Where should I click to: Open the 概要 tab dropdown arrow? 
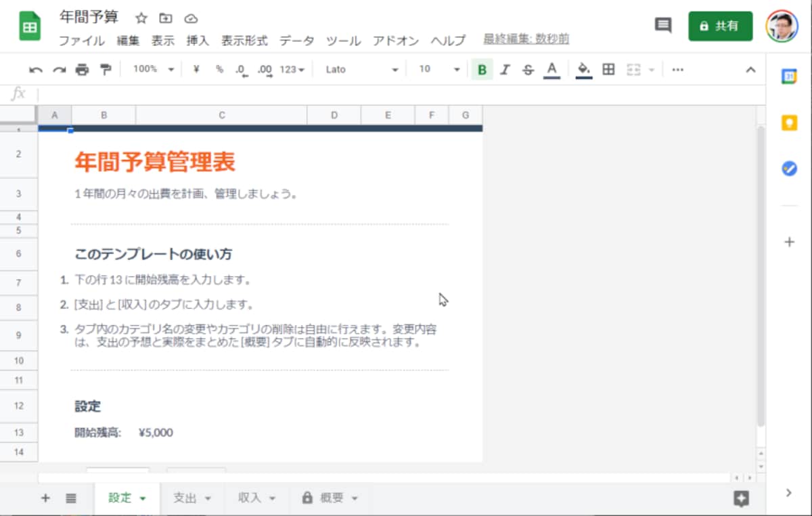coord(355,499)
